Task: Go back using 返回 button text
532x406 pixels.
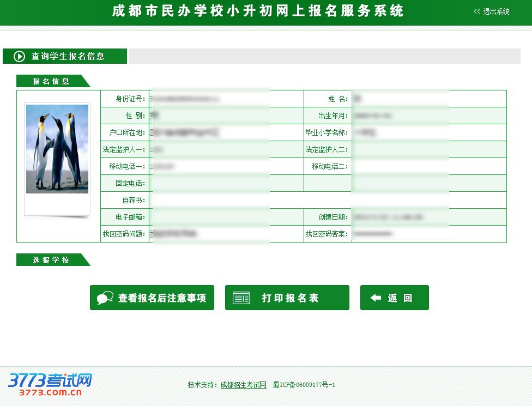Action: pyautogui.click(x=400, y=298)
